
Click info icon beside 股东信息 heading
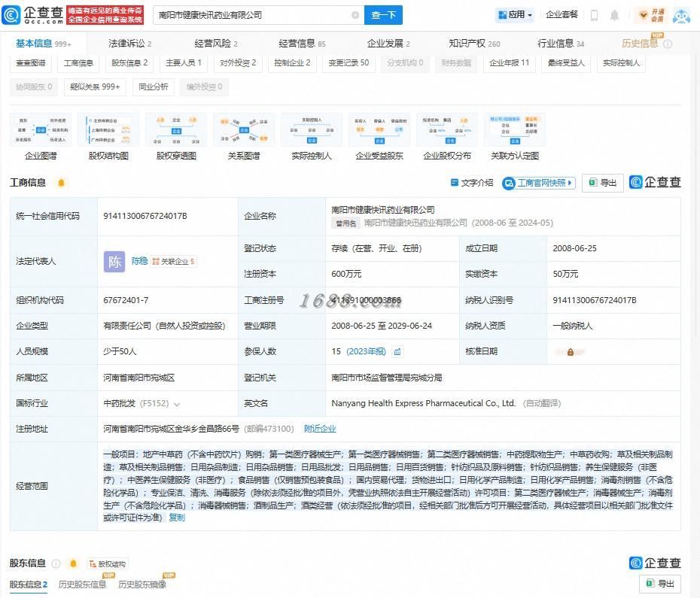click(56, 563)
